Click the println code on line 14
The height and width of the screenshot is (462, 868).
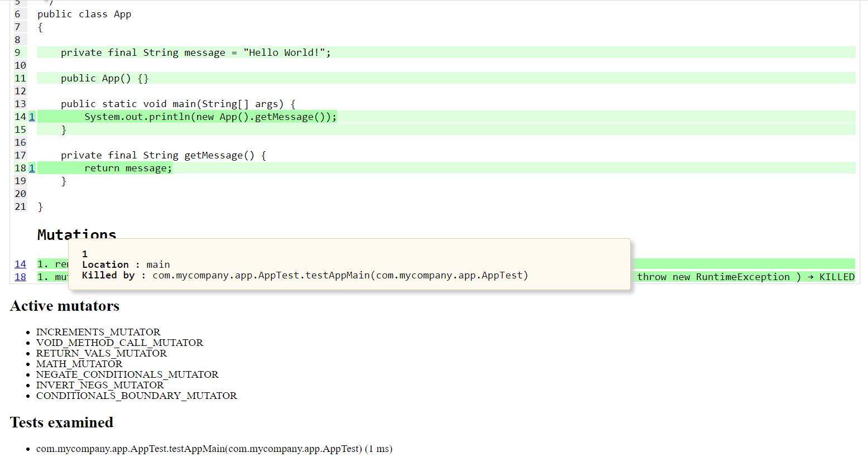tap(210, 117)
